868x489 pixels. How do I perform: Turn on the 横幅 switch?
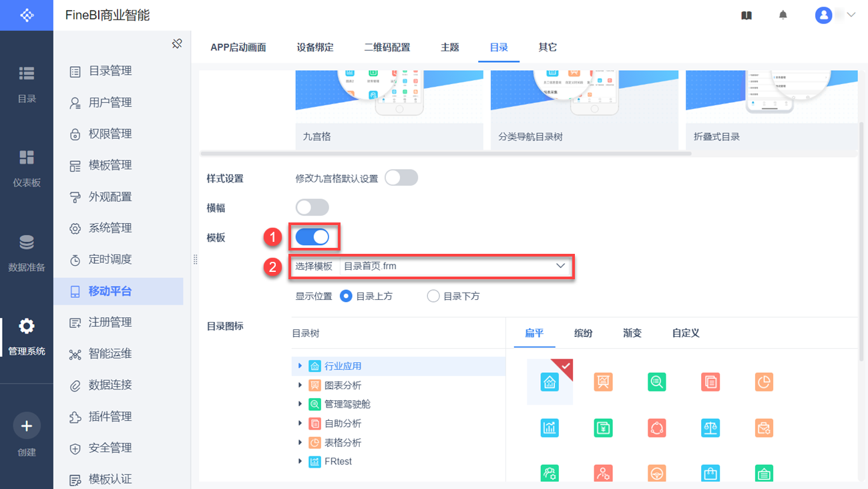click(x=312, y=207)
